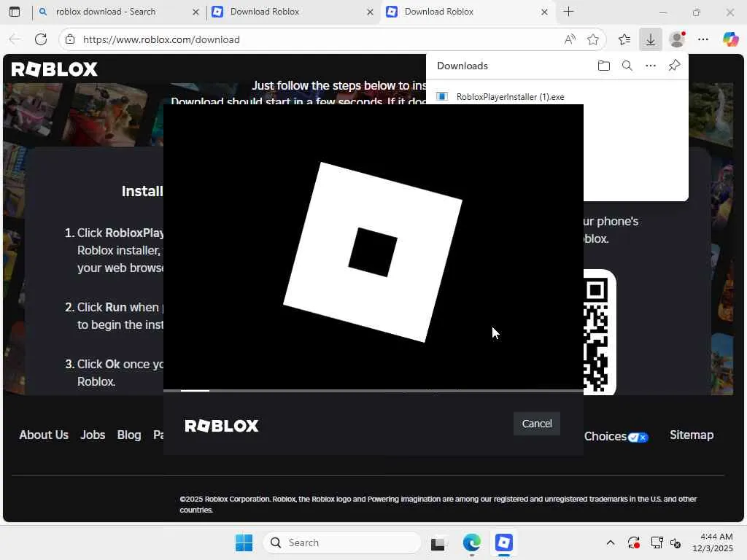
Task: Click the About Us footer link
Action: tap(44, 435)
